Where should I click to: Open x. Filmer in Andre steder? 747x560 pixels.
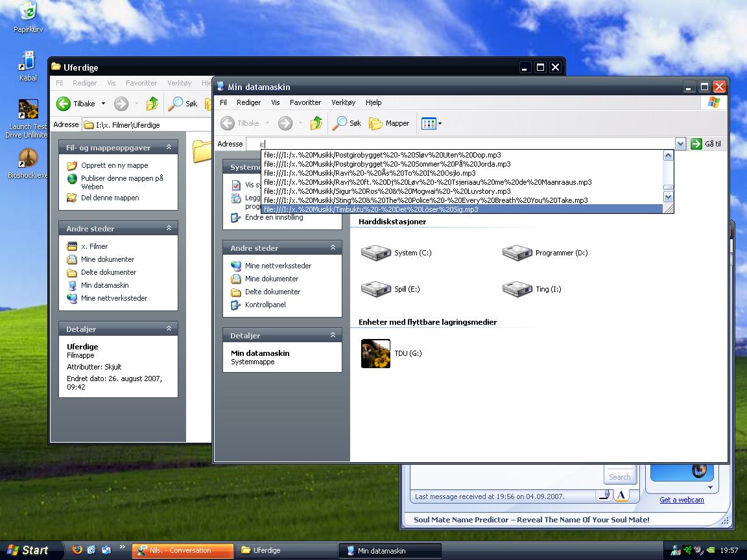[94, 246]
